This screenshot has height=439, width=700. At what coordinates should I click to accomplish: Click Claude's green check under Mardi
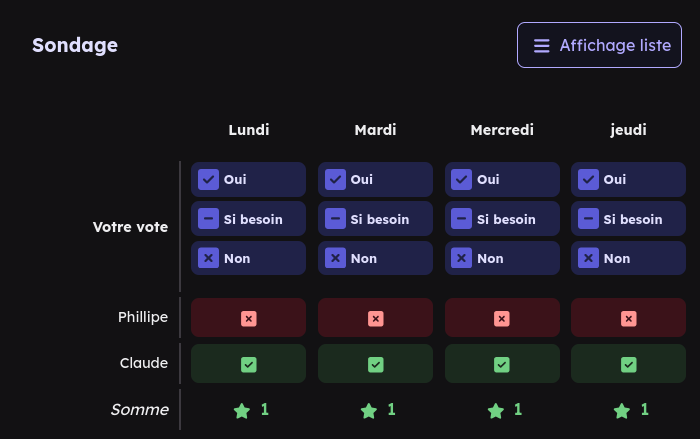point(375,364)
